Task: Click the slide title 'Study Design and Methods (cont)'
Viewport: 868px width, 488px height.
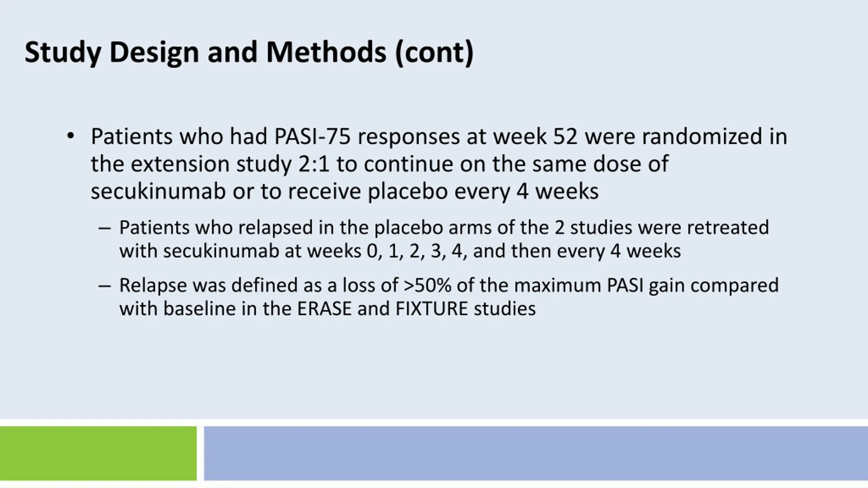Action: tap(249, 53)
